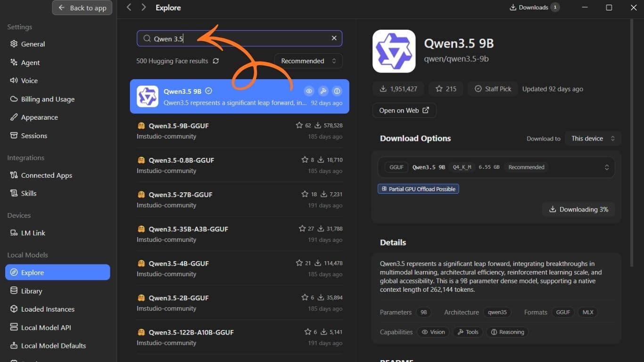Click the forward navigation arrow beside Explore

(x=144, y=8)
